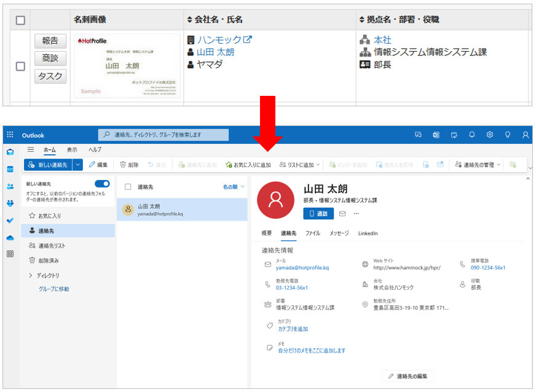Viewport: 536px width, 392px height.
Task: Click the external link icon next to ハンモック
Action: (x=247, y=40)
